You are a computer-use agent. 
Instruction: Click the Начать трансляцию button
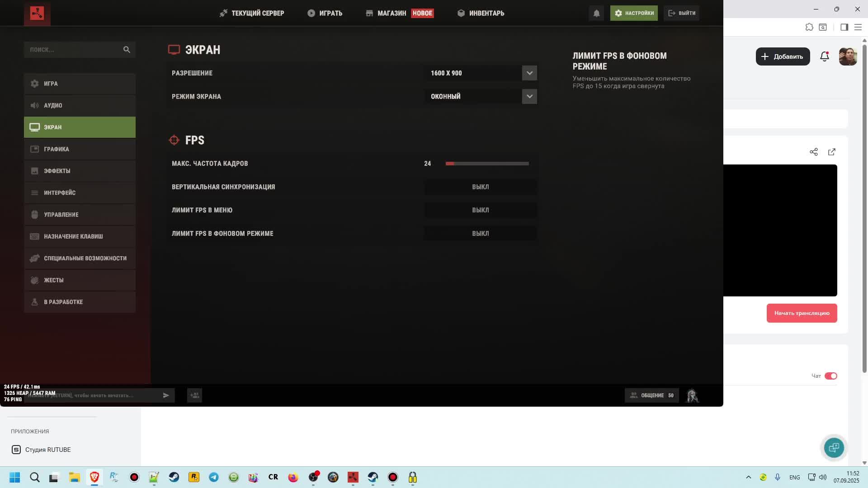tap(802, 313)
